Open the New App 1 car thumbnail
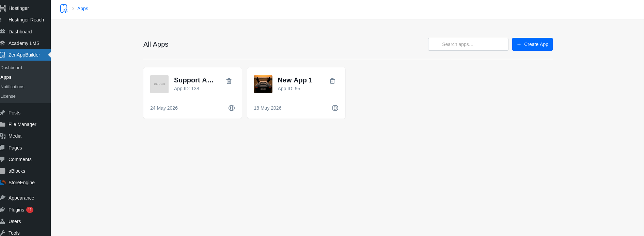The image size is (644, 236). click(x=263, y=84)
